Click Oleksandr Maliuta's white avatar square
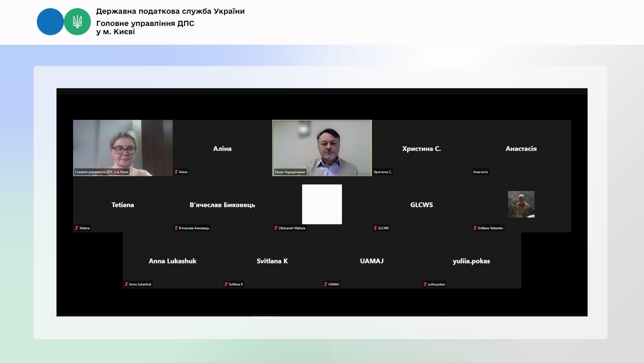644x363 pixels. pyautogui.click(x=322, y=204)
